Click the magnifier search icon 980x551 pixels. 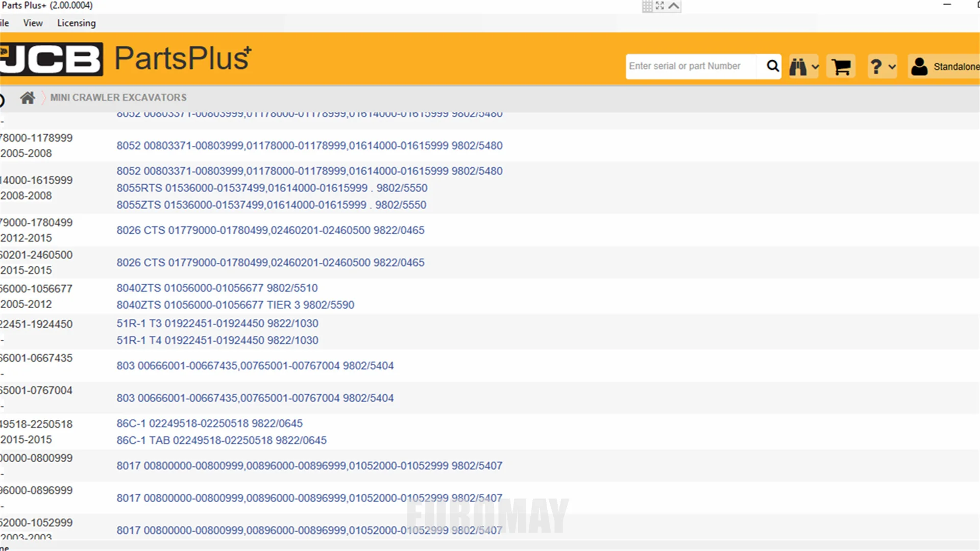coord(773,66)
